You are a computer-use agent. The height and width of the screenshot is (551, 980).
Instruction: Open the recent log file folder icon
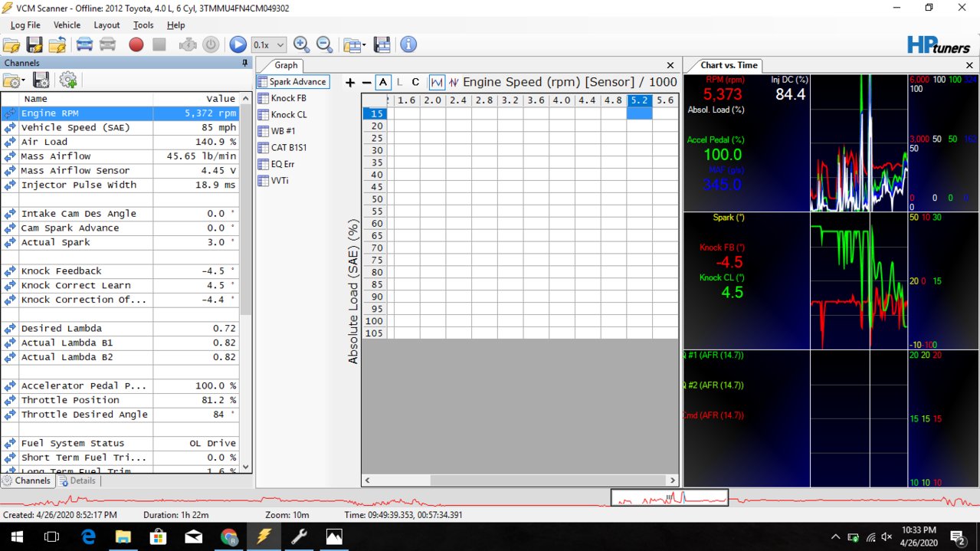pyautogui.click(x=57, y=44)
